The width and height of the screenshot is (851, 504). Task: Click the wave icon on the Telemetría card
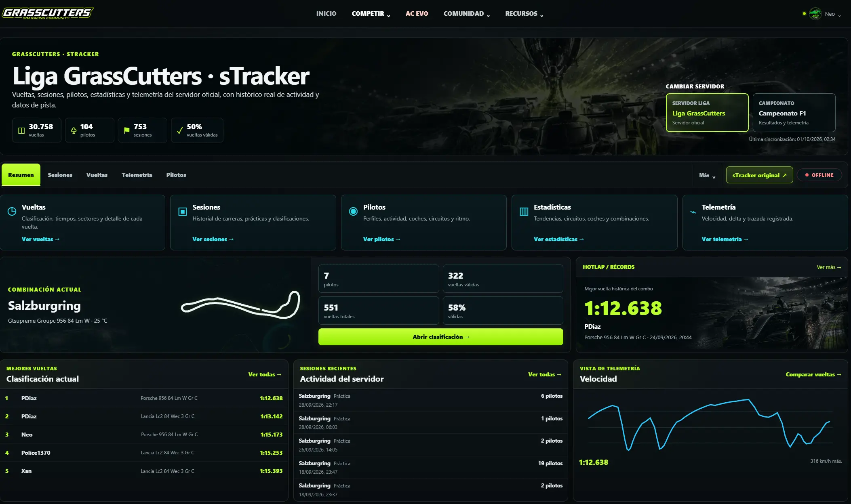pyautogui.click(x=693, y=212)
